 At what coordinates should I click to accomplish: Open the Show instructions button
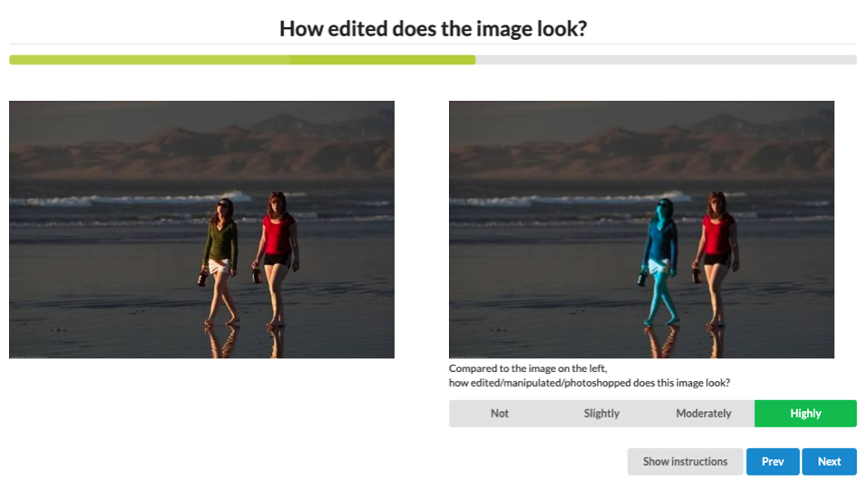685,462
